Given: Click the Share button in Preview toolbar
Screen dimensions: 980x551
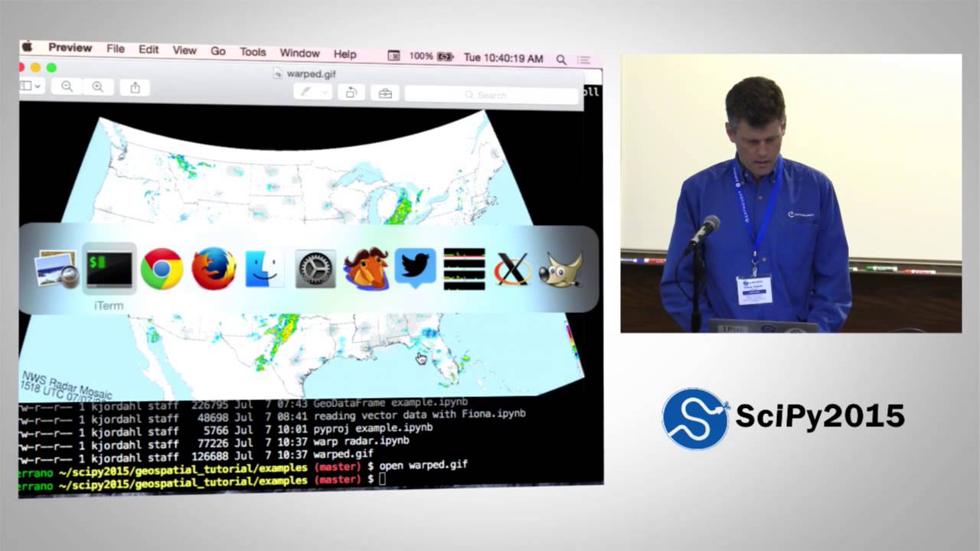Looking at the screenshot, I should [x=135, y=87].
